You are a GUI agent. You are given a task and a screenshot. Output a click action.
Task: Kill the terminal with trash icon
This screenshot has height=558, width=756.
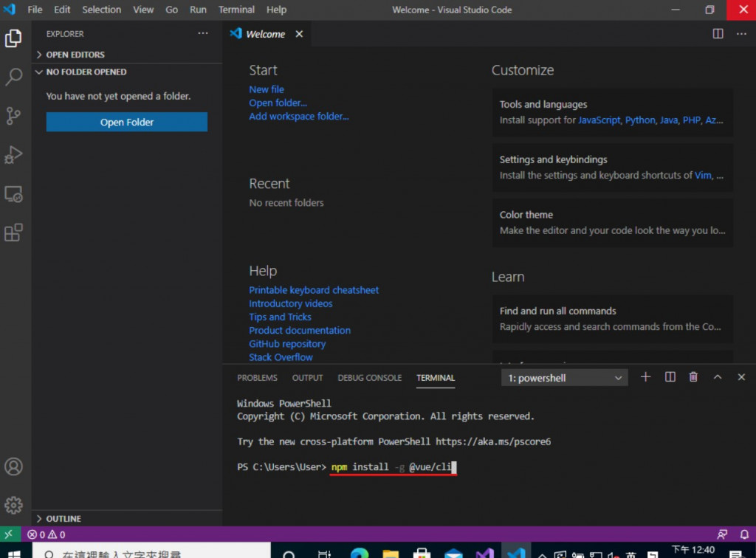click(x=693, y=377)
